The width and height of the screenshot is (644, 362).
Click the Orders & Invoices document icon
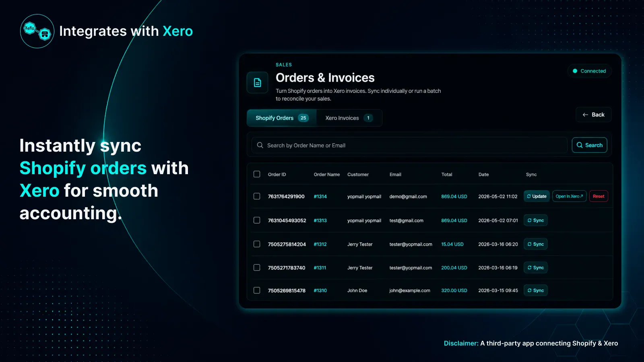coord(258,82)
